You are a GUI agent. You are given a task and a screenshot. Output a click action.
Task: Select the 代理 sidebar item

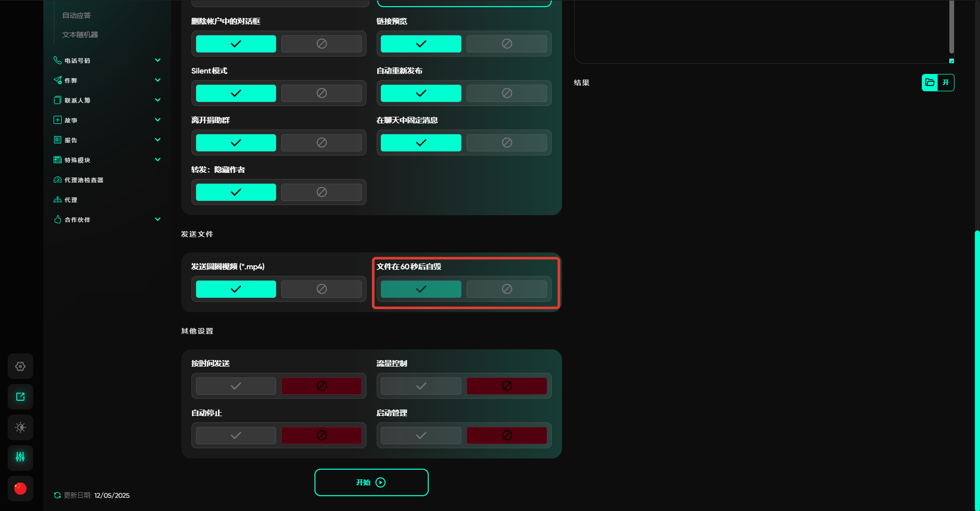(x=71, y=200)
